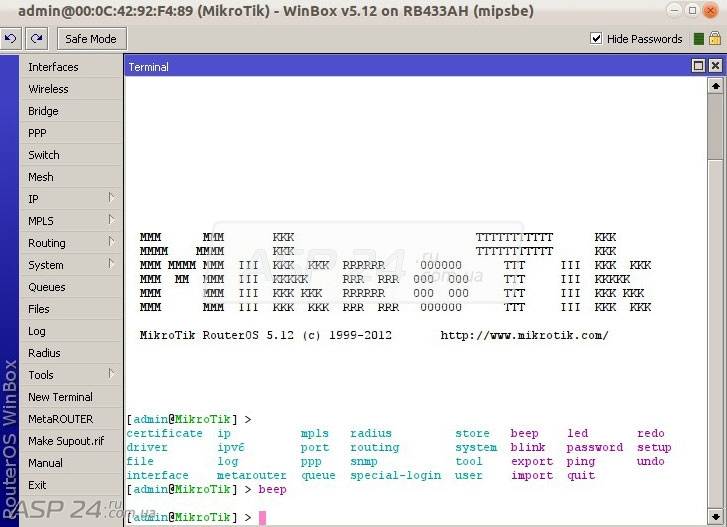This screenshot has height=527, width=727.
Task: Click the green status indicator square
Action: point(698,39)
